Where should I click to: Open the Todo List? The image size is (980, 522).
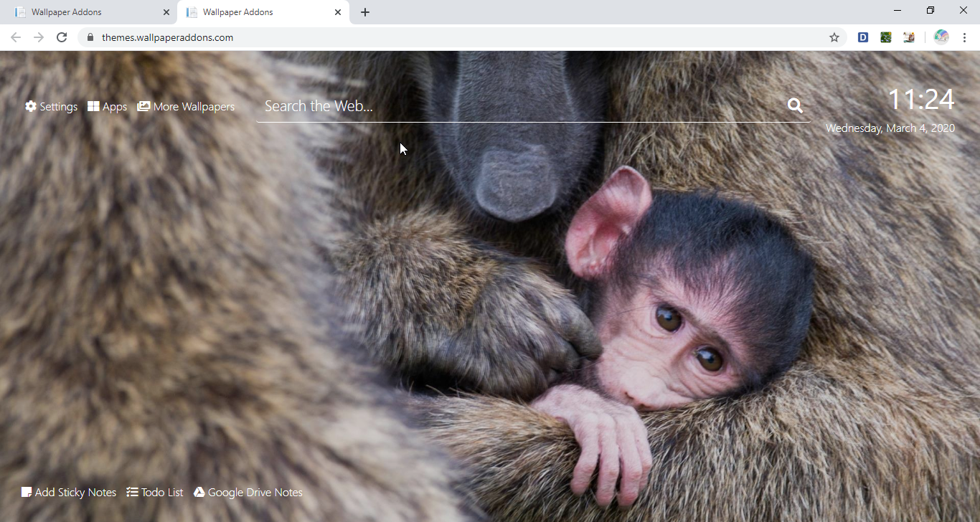click(x=155, y=492)
